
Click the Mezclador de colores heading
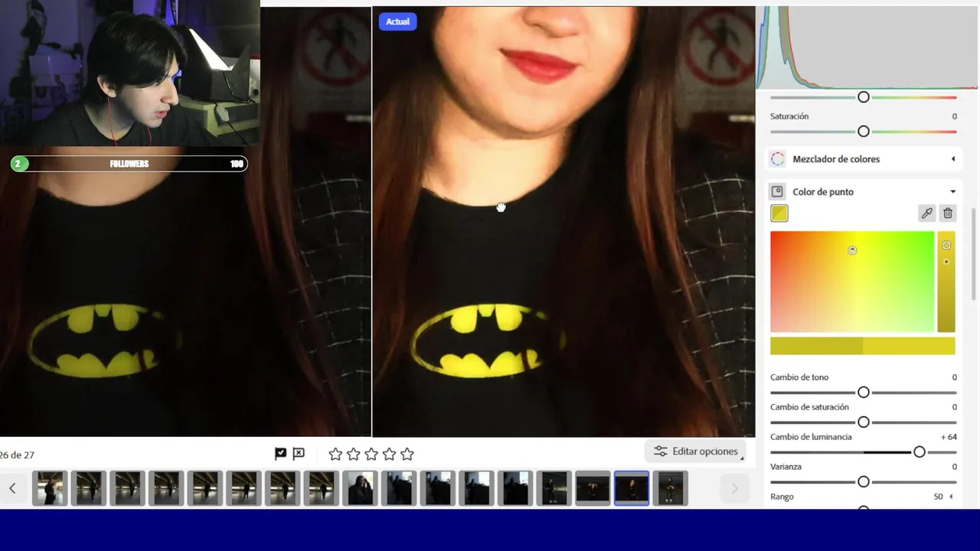[836, 159]
